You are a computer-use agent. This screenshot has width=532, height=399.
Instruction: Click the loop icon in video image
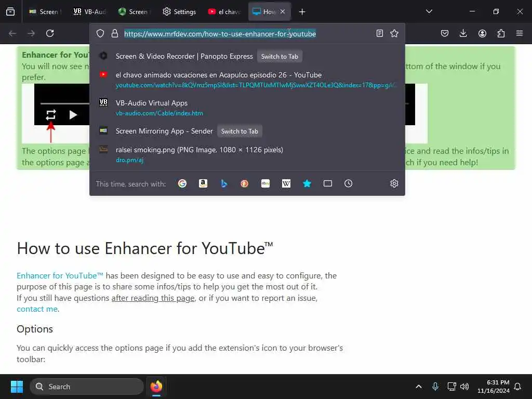(x=51, y=115)
